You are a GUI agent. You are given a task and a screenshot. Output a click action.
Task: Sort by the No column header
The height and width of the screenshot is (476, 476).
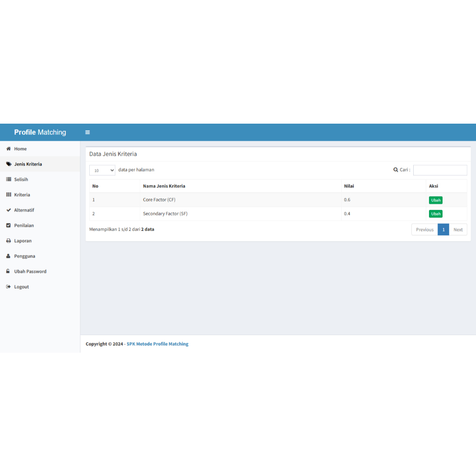(x=115, y=186)
